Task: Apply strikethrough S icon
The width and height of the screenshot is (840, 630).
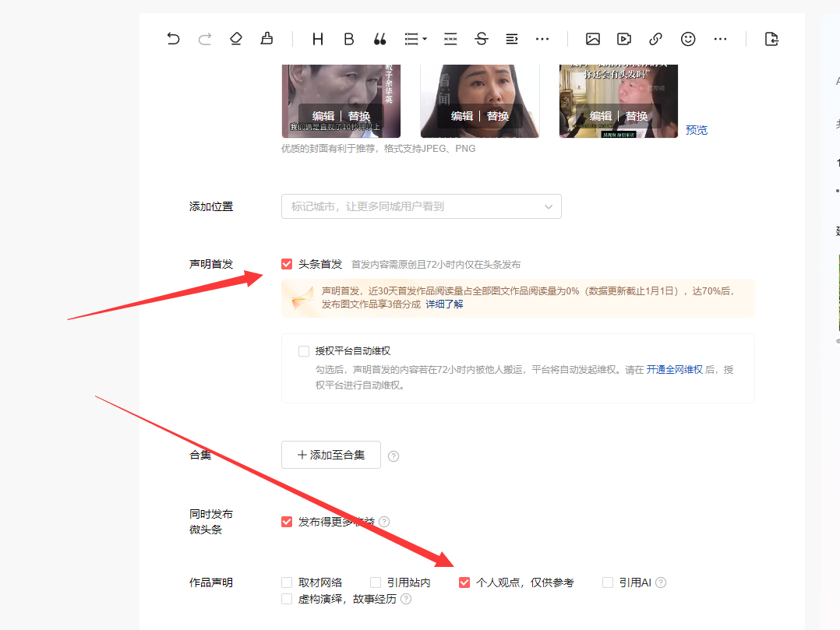Action: [x=481, y=38]
